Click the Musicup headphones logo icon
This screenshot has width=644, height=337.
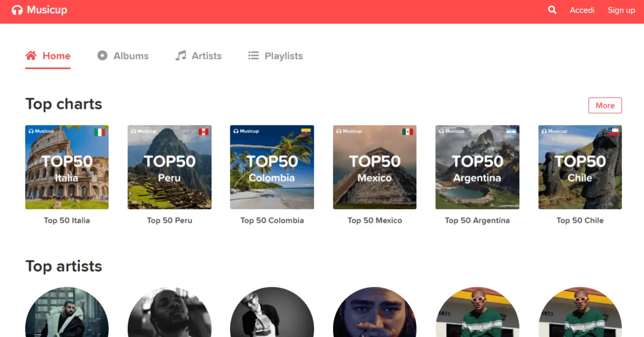click(x=17, y=10)
